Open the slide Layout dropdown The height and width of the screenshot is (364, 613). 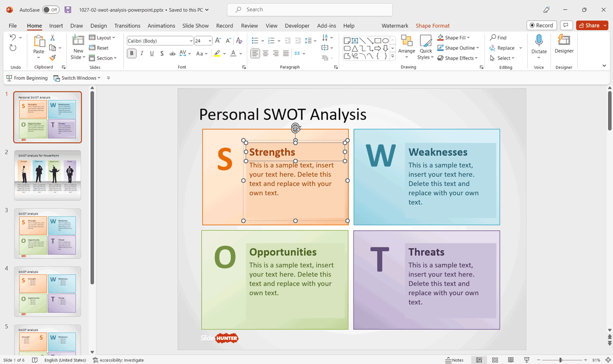103,38
